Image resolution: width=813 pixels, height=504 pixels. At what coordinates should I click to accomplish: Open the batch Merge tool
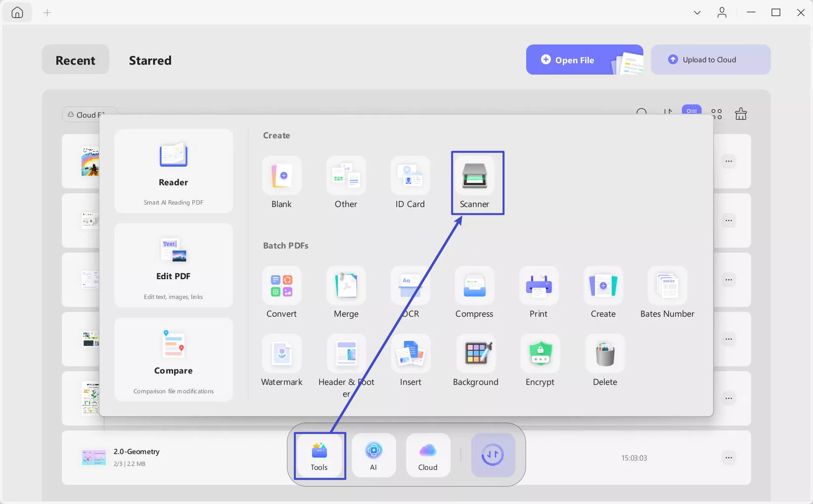tap(346, 292)
